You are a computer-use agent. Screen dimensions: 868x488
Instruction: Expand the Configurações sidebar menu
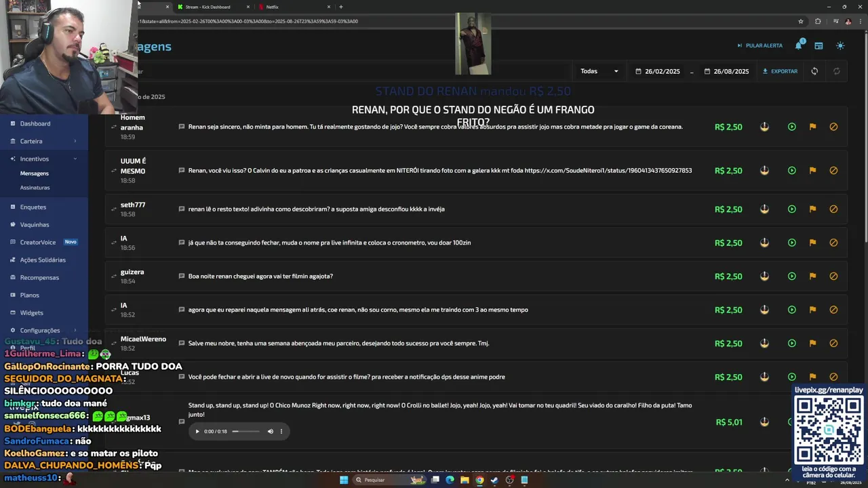tap(44, 330)
